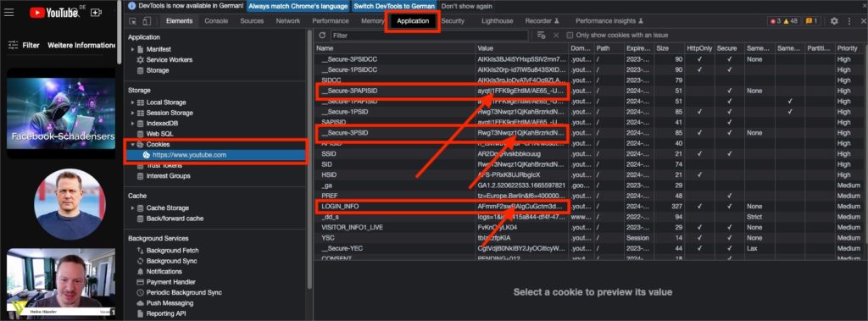868x321 pixels.
Task: Switch to the Security tab
Action: click(453, 21)
